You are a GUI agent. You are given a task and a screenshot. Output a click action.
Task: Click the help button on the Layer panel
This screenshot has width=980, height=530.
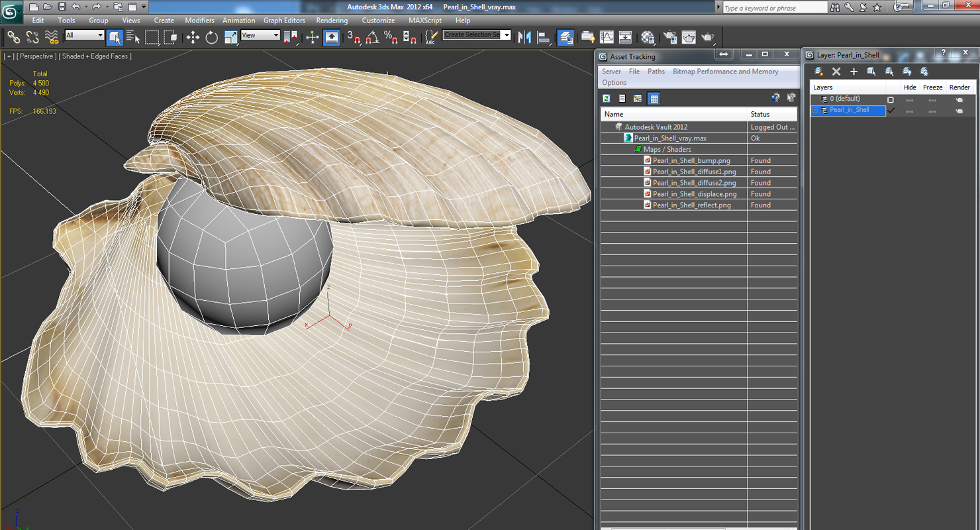point(943,53)
